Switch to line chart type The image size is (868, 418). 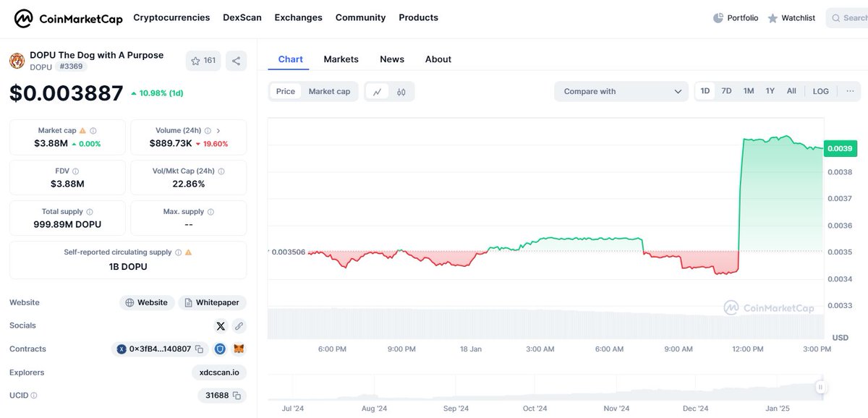pos(377,91)
